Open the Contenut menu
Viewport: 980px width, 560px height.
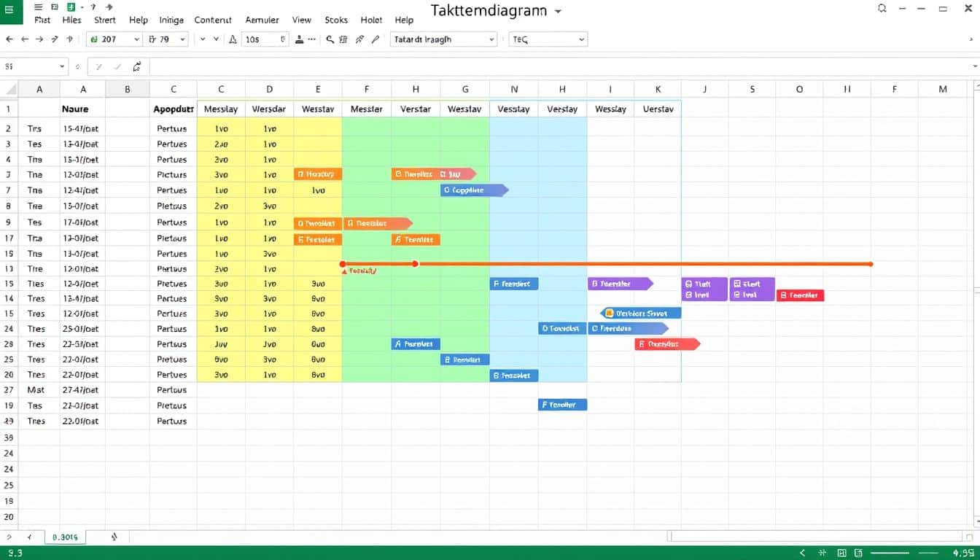click(213, 20)
